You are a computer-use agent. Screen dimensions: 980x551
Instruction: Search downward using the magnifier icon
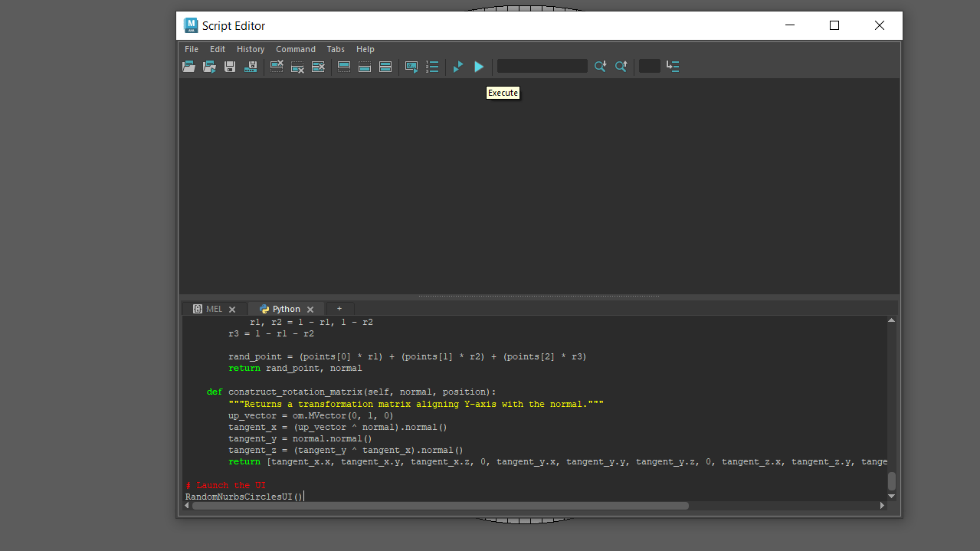tap(600, 66)
